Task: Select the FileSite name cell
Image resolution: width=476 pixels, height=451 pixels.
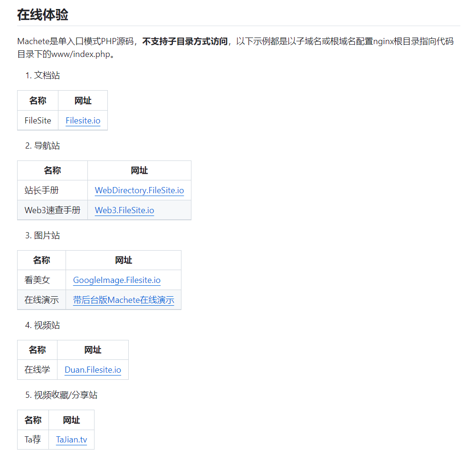Action: (x=38, y=121)
